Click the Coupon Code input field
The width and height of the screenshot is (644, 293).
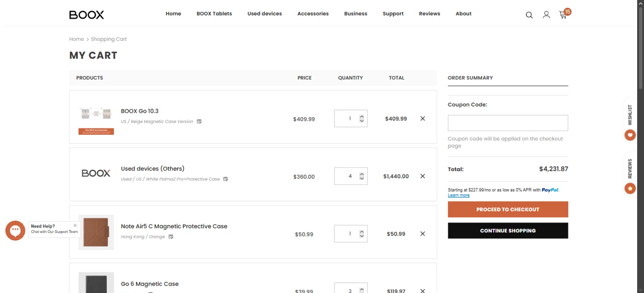508,123
